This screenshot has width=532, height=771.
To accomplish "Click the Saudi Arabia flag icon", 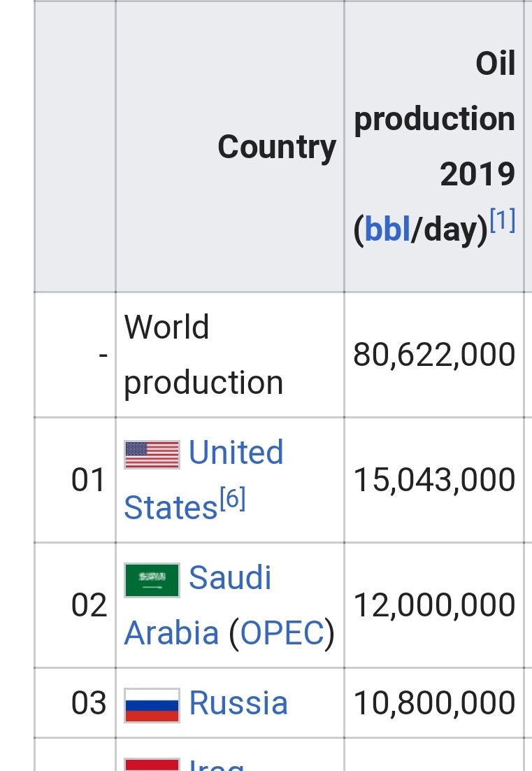I will pos(152,580).
